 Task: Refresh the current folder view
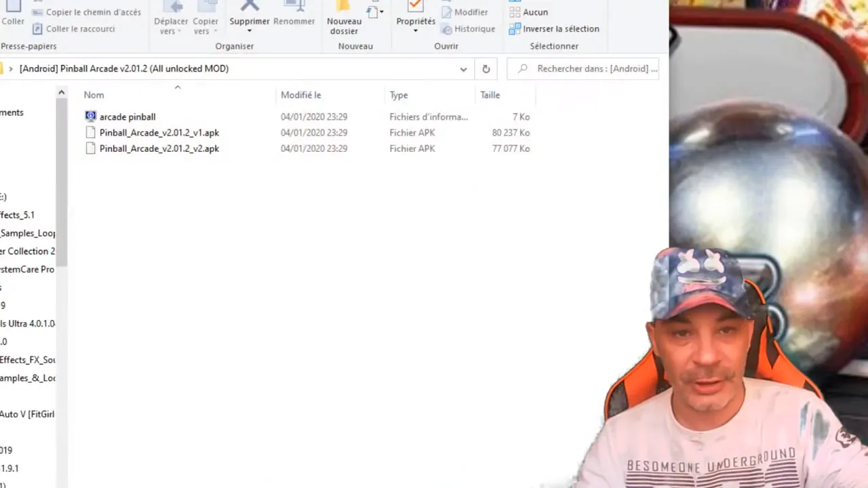(486, 68)
